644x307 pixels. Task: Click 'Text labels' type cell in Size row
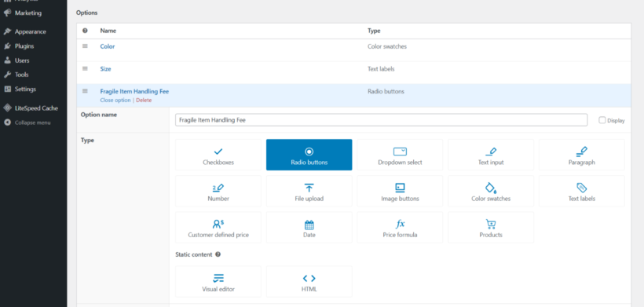pyautogui.click(x=381, y=69)
